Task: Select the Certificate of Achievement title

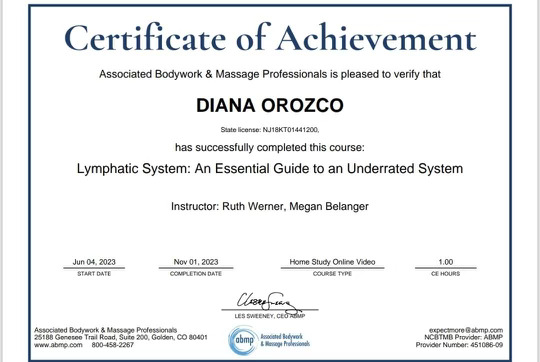Action: 270,38
